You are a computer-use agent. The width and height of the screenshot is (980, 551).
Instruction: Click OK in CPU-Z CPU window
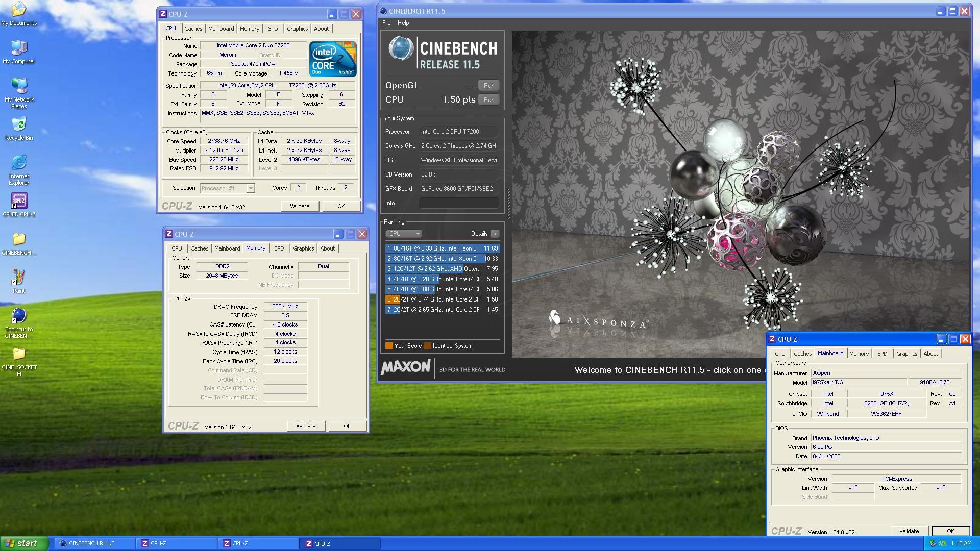click(x=341, y=206)
